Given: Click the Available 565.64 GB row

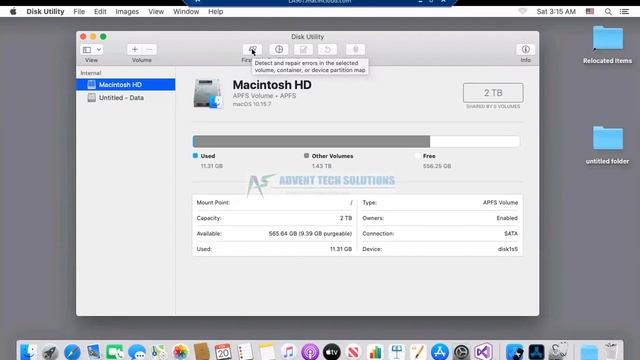Looking at the screenshot, I should point(274,233).
